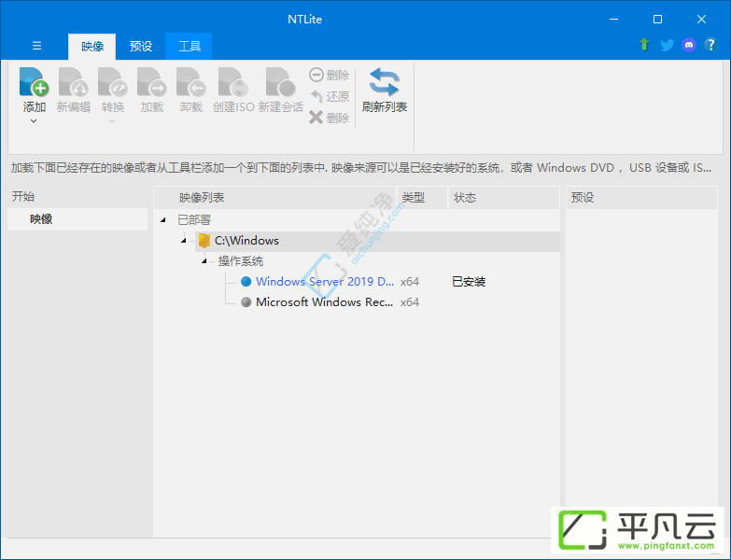731x560 pixels.
Task: Click the yellow folder icon beside C:\Windows
Action: coord(204,241)
